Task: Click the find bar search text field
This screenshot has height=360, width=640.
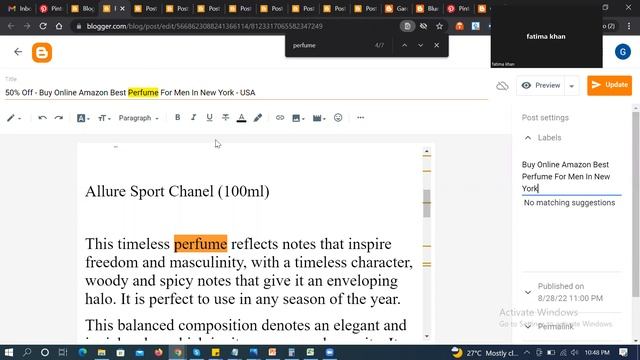Action: (331, 45)
